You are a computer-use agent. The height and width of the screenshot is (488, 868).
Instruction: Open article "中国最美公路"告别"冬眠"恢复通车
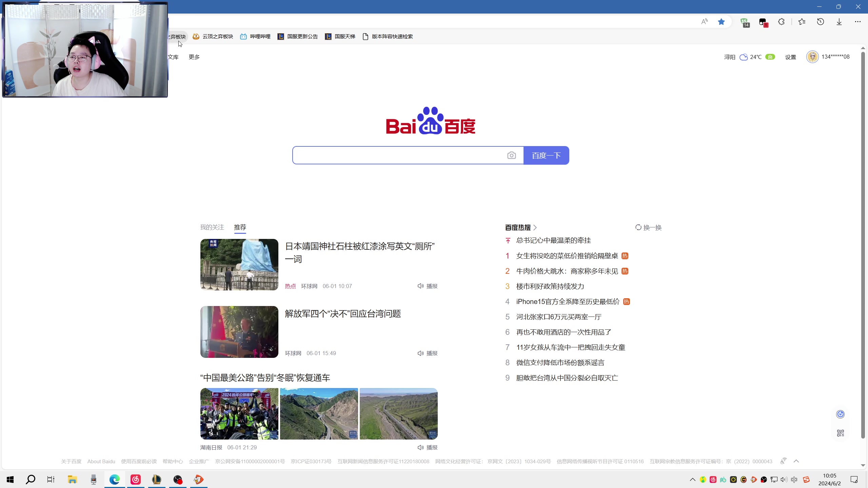[265, 378]
